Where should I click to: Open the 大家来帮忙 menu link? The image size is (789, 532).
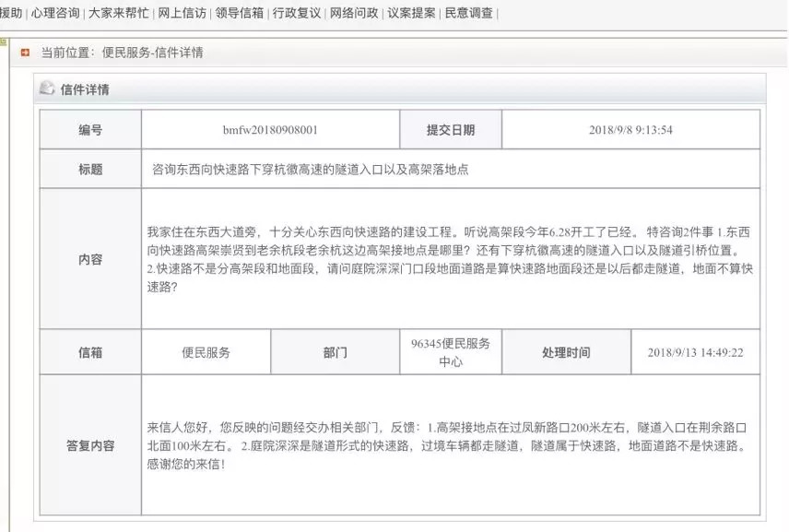click(x=119, y=13)
